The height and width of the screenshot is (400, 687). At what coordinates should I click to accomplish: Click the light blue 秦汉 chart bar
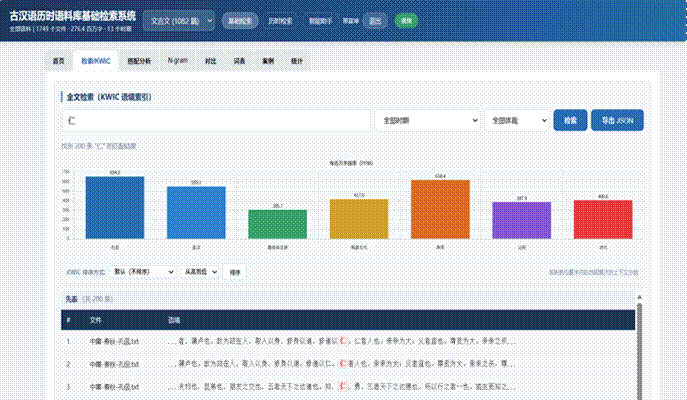tap(196, 212)
